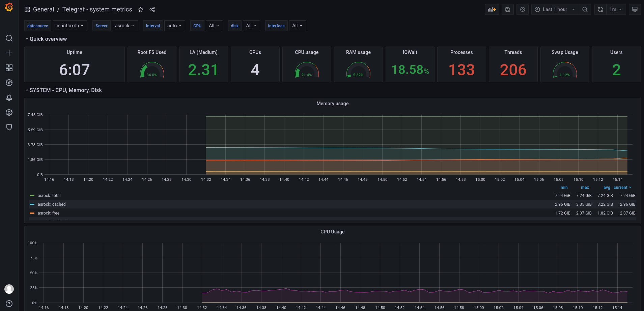Collapse the Quick overview row
This screenshot has width=644, height=311.
[46, 39]
